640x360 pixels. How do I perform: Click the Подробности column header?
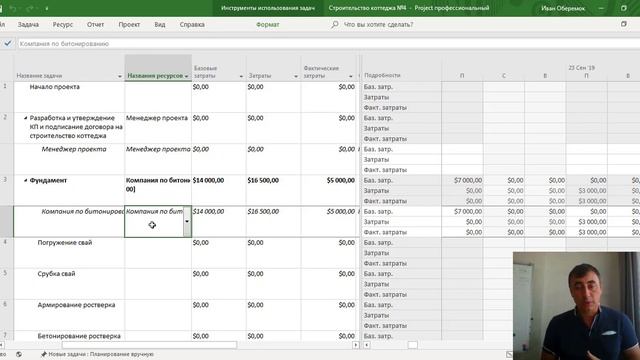pyautogui.click(x=382, y=76)
